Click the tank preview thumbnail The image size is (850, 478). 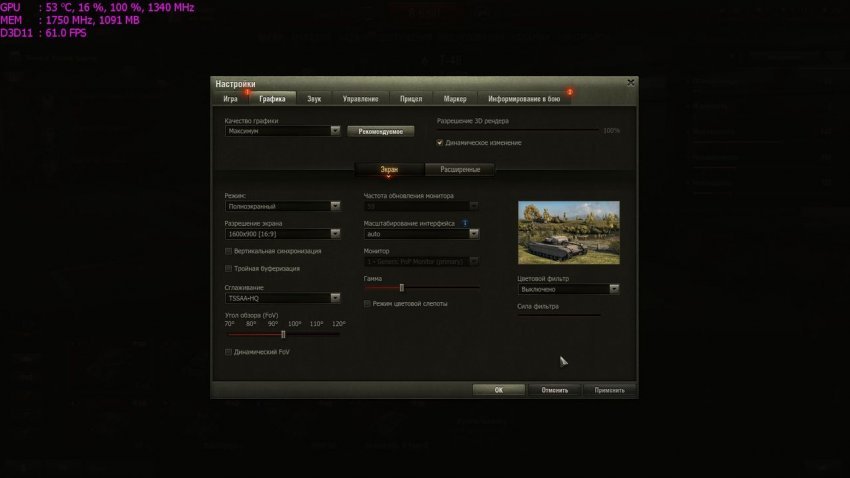coord(569,232)
